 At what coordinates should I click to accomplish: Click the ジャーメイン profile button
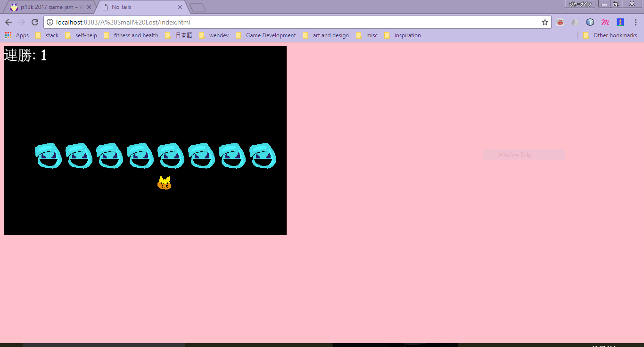580,4
